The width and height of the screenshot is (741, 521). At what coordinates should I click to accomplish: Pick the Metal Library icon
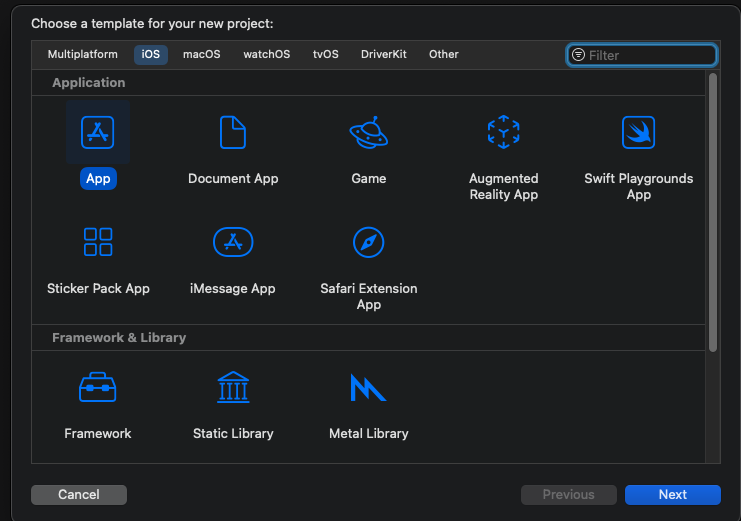[369, 387]
